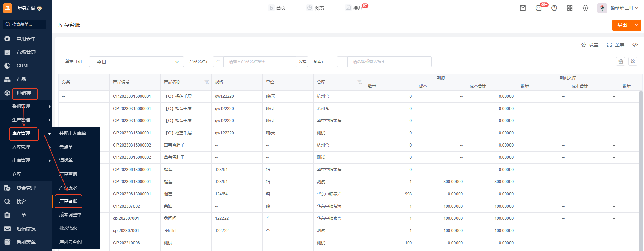
Task: Click the CRM sidebar icon
Action: pos(7,66)
